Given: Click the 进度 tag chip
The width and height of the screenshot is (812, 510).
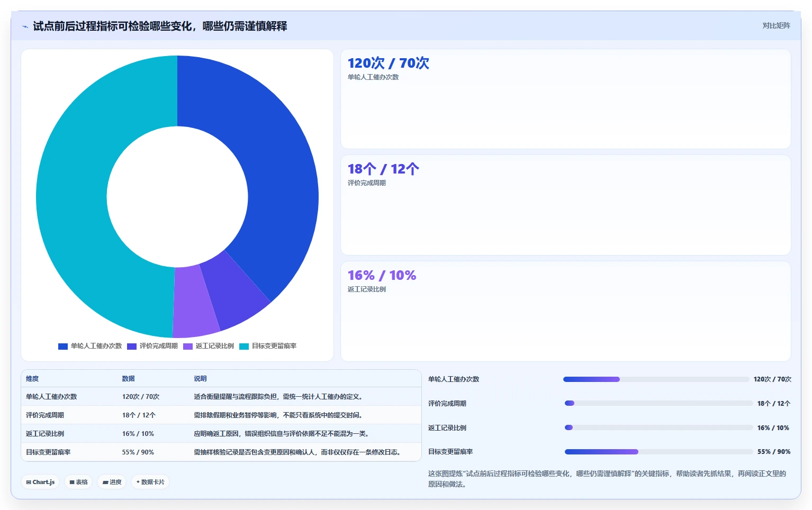Looking at the screenshot, I should click(112, 482).
